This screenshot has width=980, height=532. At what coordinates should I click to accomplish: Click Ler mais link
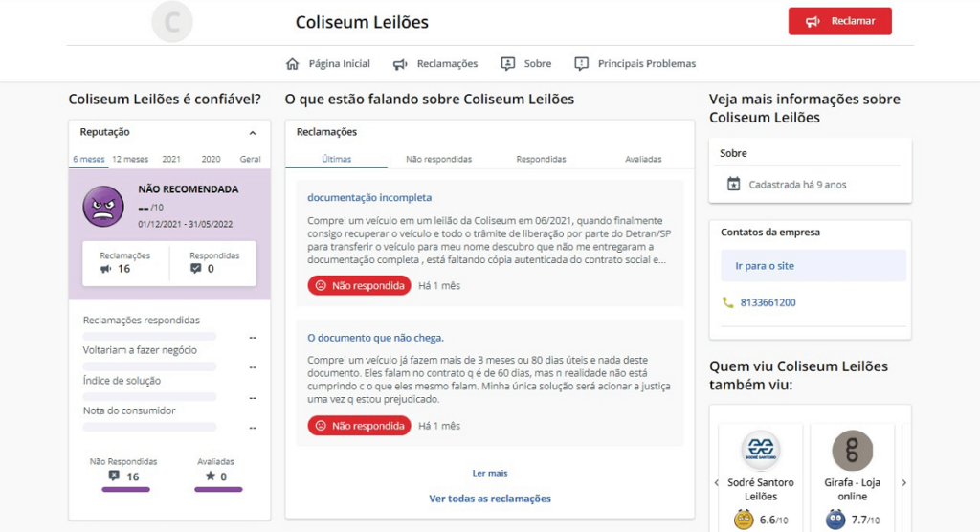point(490,474)
